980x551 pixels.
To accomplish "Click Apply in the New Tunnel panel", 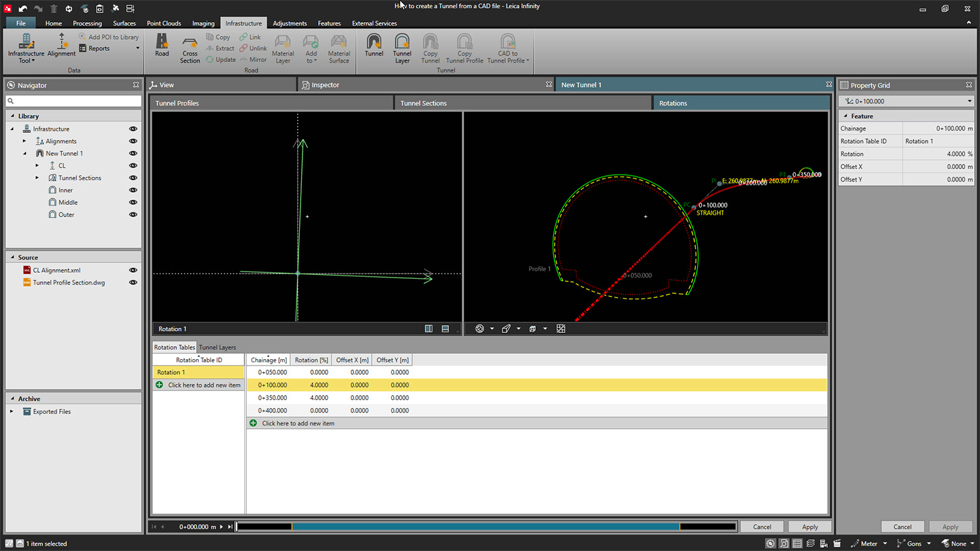I will point(809,526).
